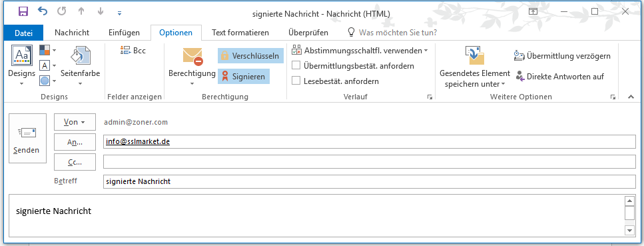Click into the message body text
644x246 pixels.
point(53,211)
